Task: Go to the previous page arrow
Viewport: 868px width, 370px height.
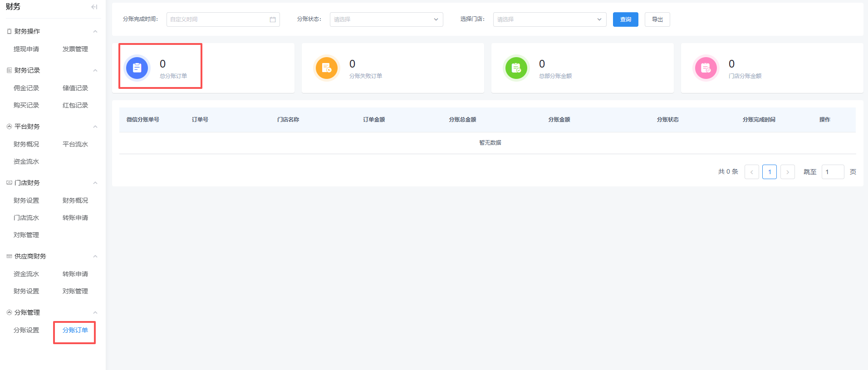Action: pos(752,172)
